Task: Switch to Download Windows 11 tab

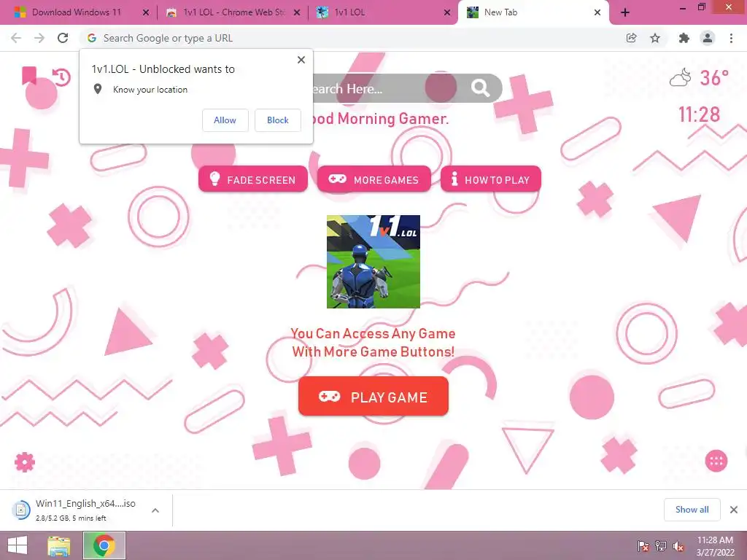Action: [76, 12]
